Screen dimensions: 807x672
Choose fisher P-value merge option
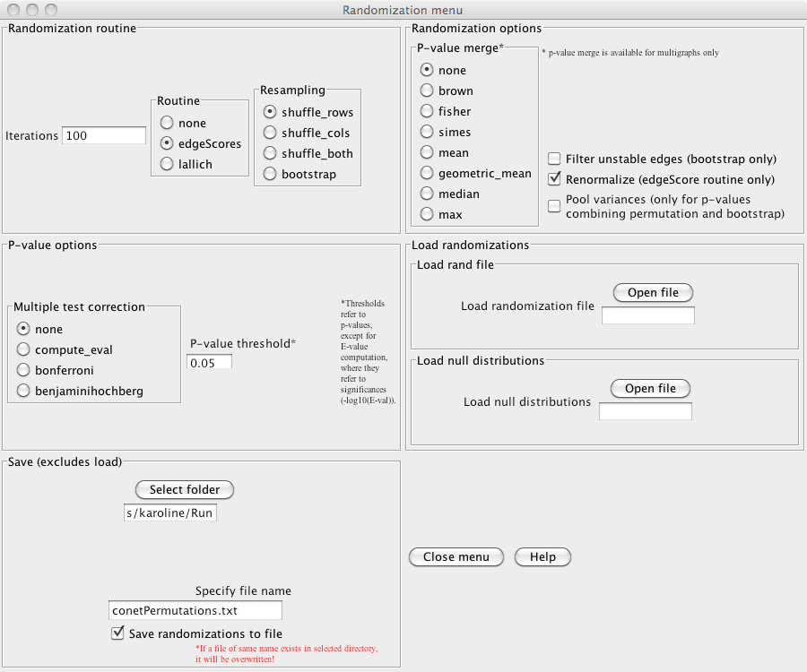click(427, 111)
